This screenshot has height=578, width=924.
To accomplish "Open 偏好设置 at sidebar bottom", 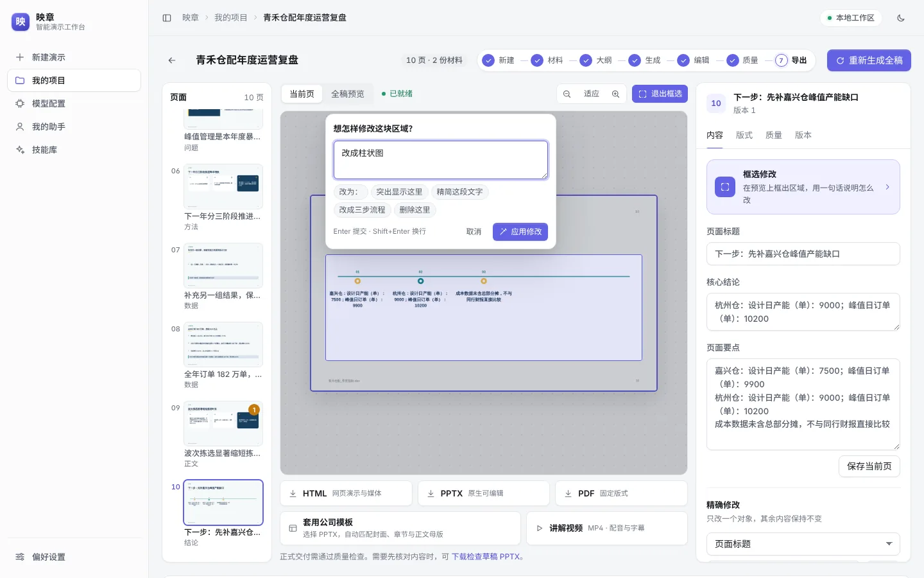I will pyautogui.click(x=74, y=557).
